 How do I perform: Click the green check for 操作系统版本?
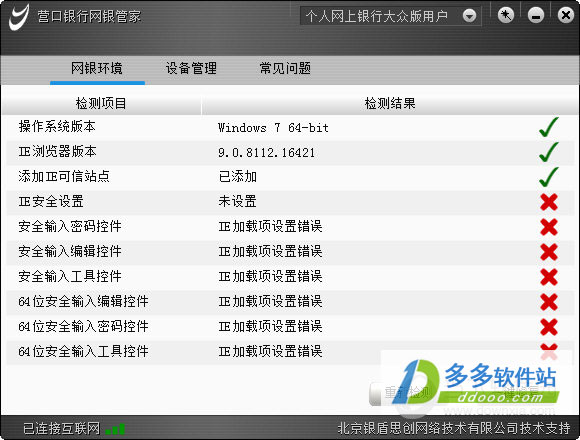(549, 127)
